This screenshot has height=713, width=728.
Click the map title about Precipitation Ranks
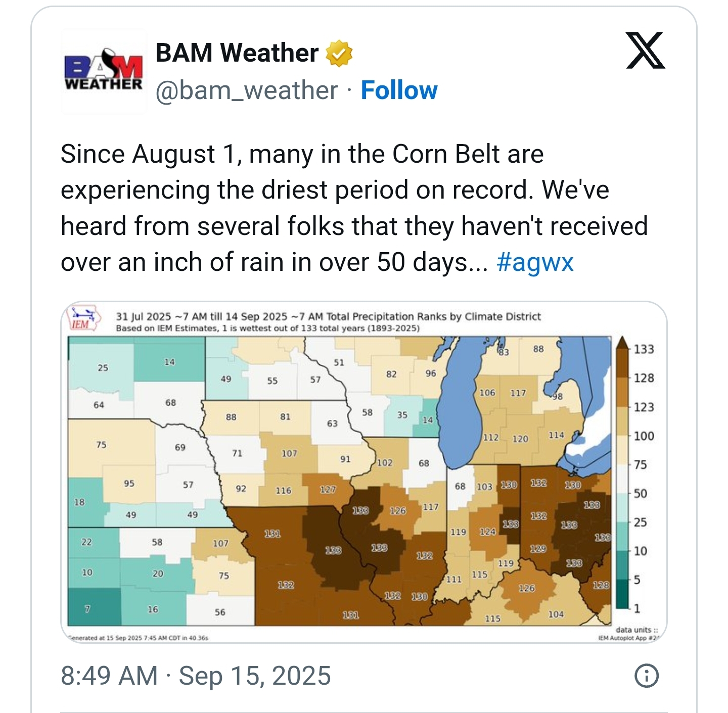(x=329, y=317)
